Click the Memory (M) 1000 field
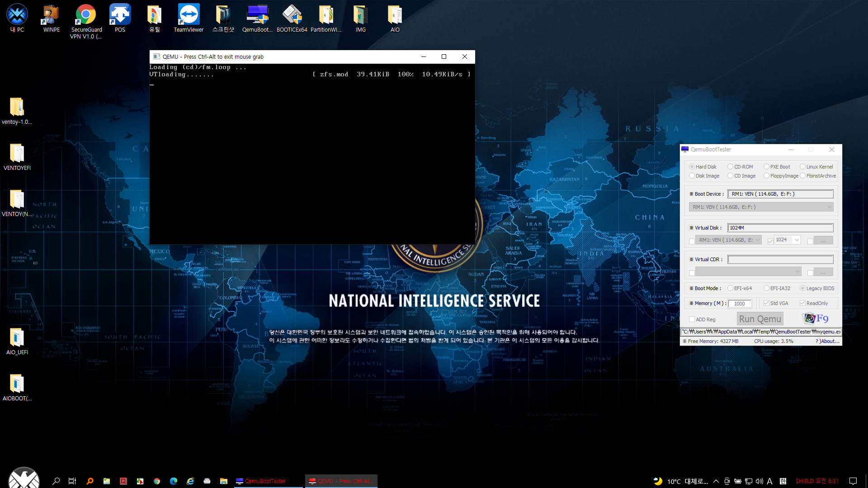This screenshot has width=868, height=488. [x=740, y=304]
